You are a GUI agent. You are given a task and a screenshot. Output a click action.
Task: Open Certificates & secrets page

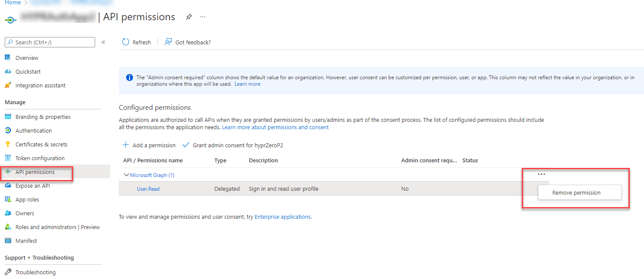click(x=41, y=144)
